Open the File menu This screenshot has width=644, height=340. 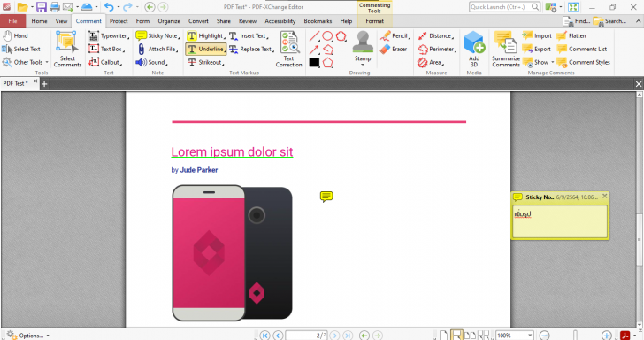(x=12, y=21)
